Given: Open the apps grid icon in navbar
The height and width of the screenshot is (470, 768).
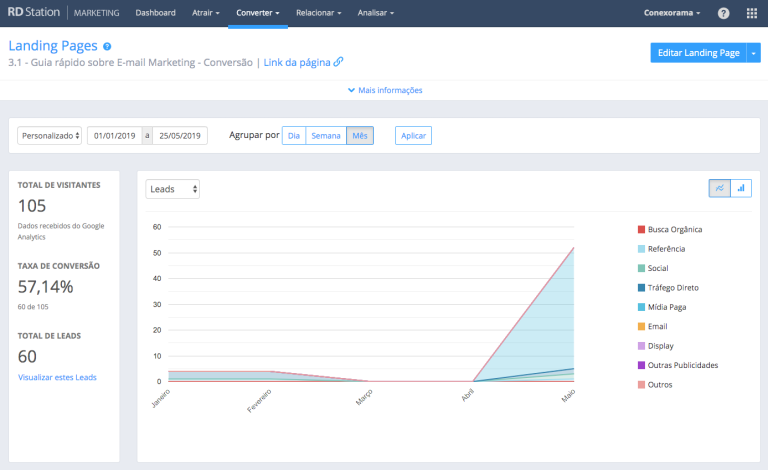Looking at the screenshot, I should (x=752, y=13).
